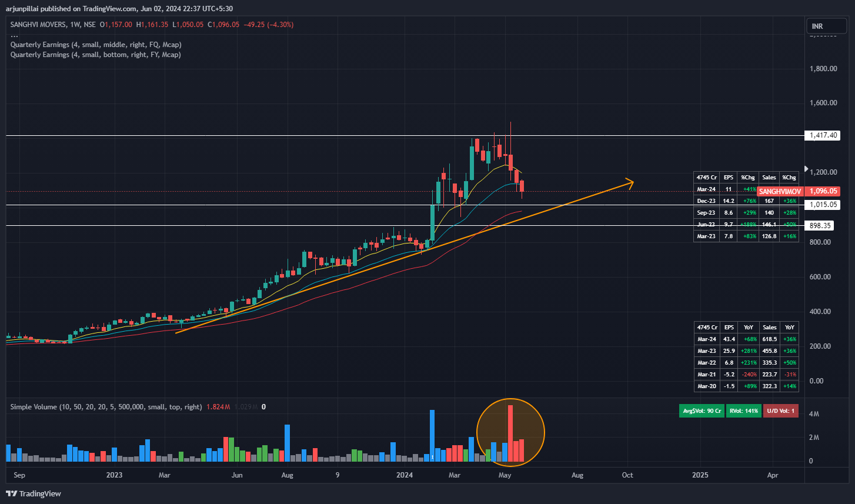Viewport: 855px width, 504px height.
Task: Click the H1,161.35 high value
Action: [x=152, y=25]
